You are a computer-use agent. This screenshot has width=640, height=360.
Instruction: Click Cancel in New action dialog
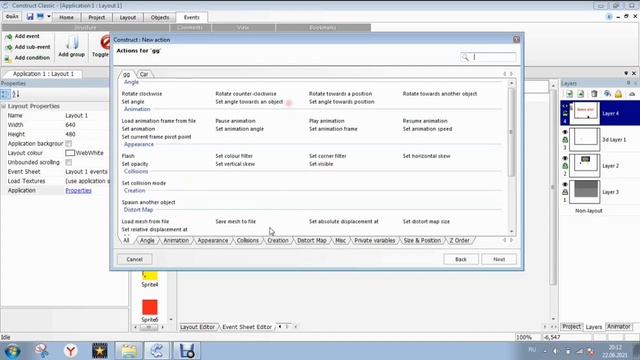(x=134, y=259)
